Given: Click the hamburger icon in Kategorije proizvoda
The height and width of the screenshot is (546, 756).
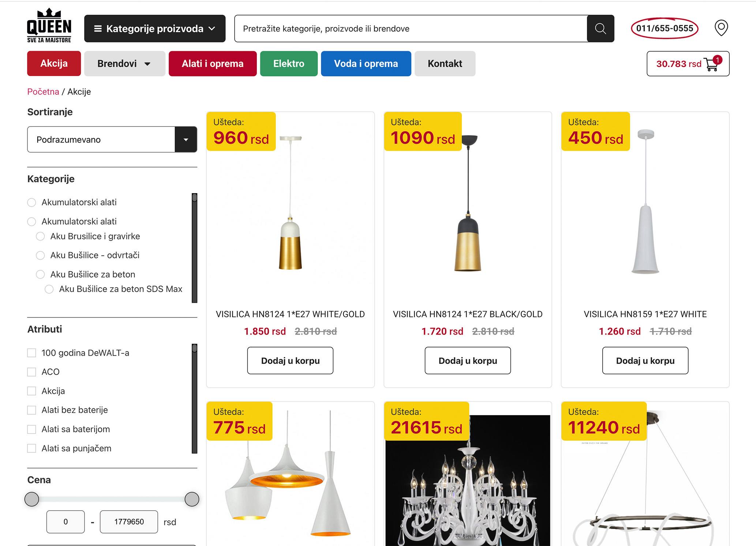Looking at the screenshot, I should click(98, 29).
